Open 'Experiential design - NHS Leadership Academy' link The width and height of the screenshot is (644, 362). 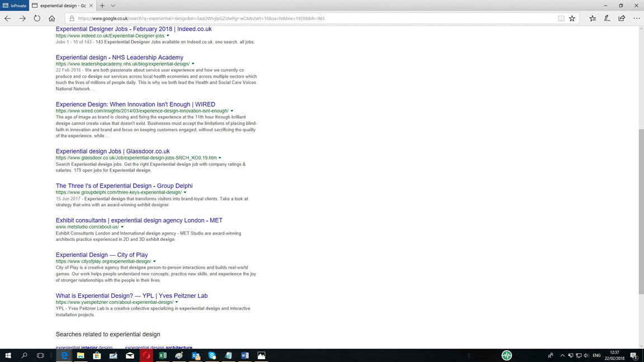(119, 58)
